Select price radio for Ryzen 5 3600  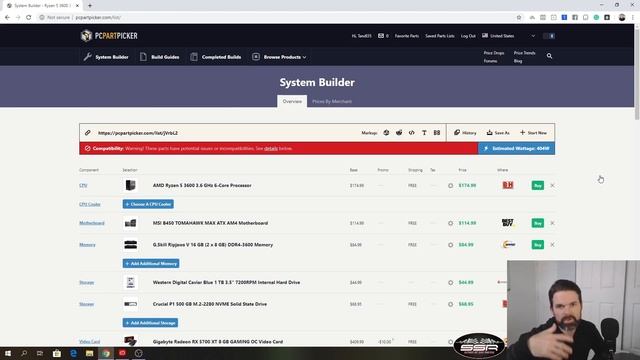[451, 186]
